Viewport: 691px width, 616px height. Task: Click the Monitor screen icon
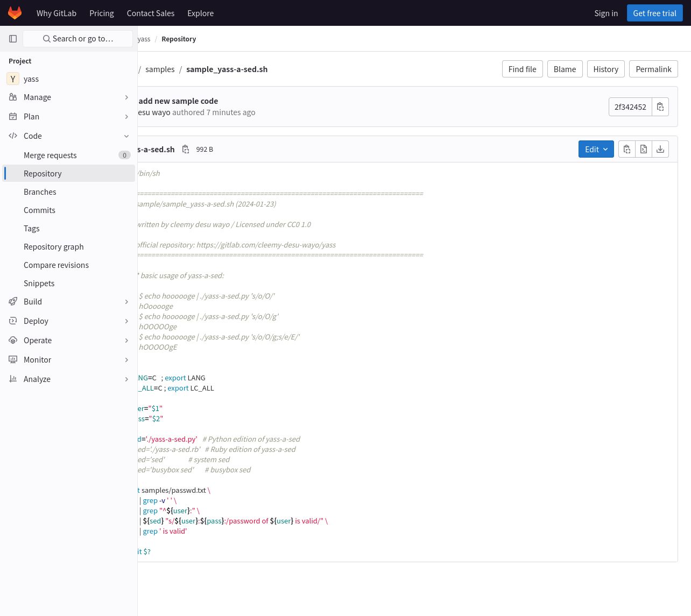pos(13,360)
